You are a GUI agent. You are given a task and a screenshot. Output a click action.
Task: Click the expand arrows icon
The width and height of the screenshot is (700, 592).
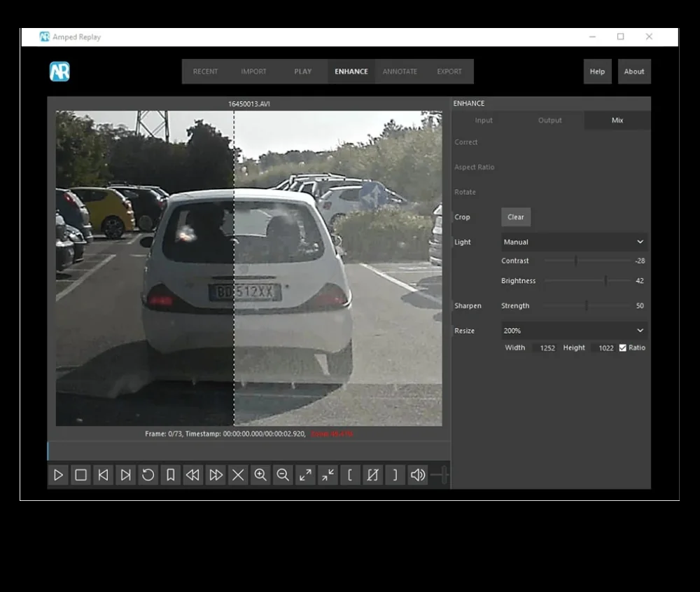pos(305,475)
